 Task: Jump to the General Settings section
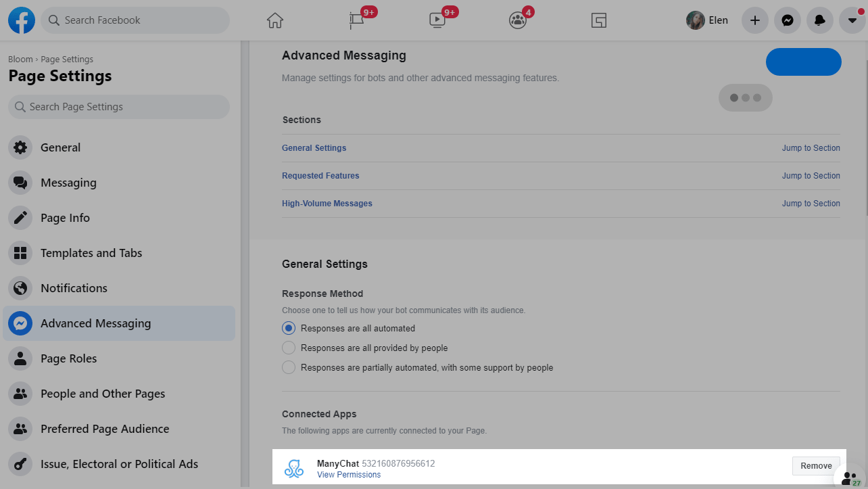[x=811, y=148]
